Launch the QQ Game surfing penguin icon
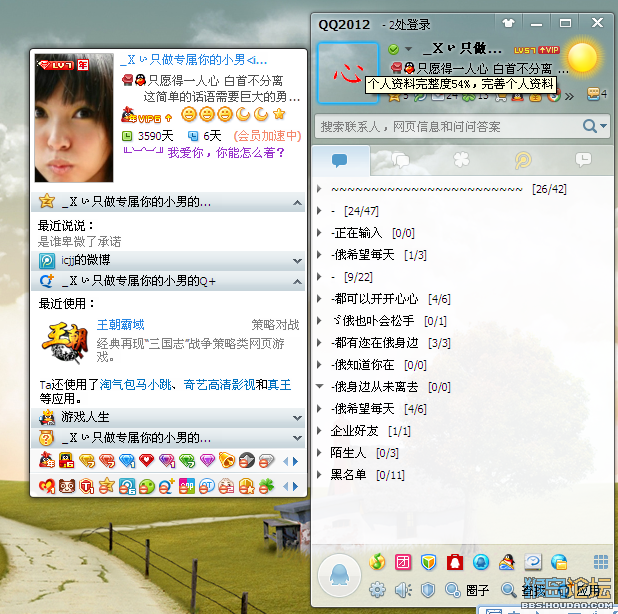The height and width of the screenshot is (614, 618). [x=507, y=562]
